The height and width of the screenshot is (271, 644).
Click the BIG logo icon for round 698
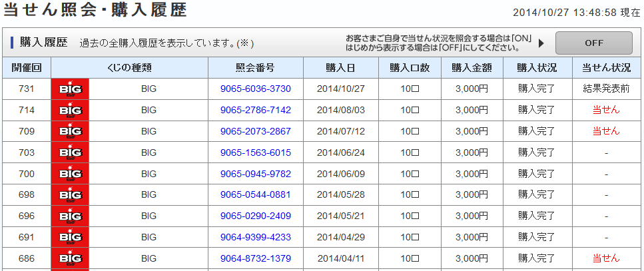point(70,195)
